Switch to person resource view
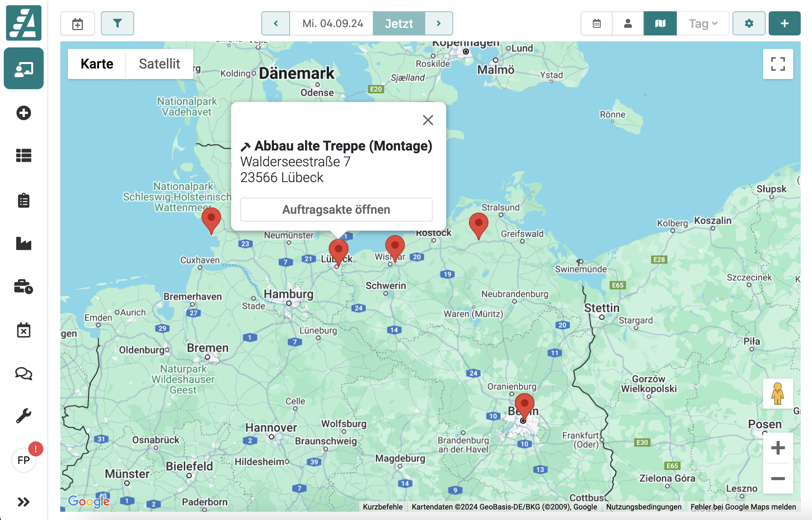The height and width of the screenshot is (520, 812). click(628, 23)
